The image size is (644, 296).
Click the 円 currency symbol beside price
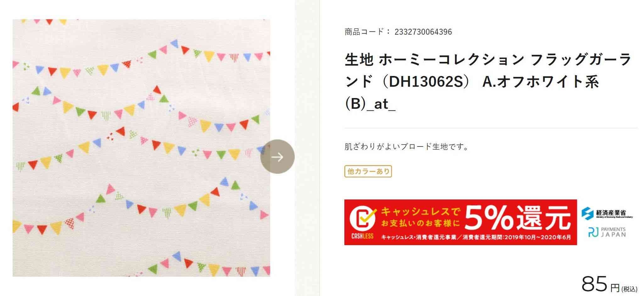click(x=615, y=288)
